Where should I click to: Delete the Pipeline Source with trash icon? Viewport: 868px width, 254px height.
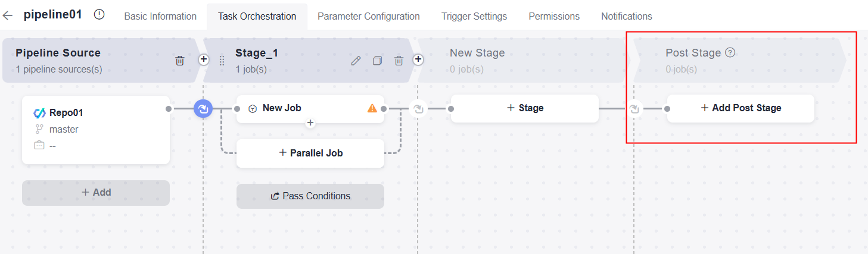[180, 60]
